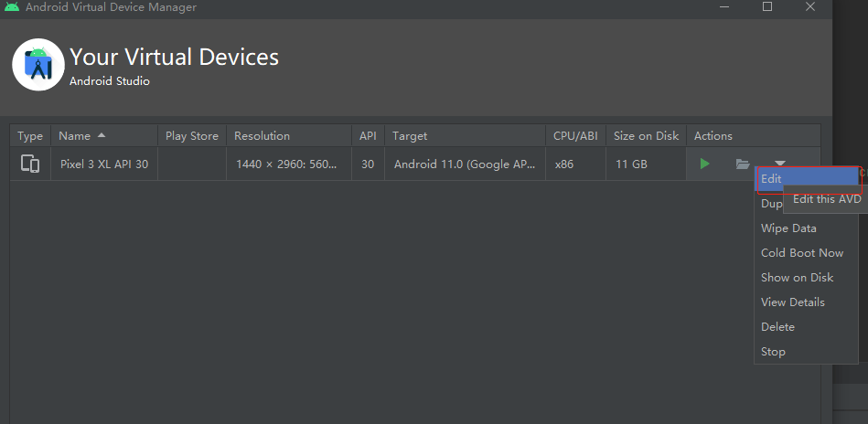Screen dimensions: 868x424
Task: Click the sort arrow beside Name
Action: [x=102, y=135]
